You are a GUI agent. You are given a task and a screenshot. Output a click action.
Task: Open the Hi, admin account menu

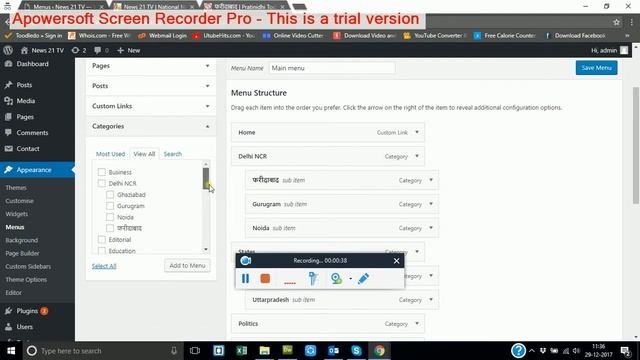[x=609, y=50]
